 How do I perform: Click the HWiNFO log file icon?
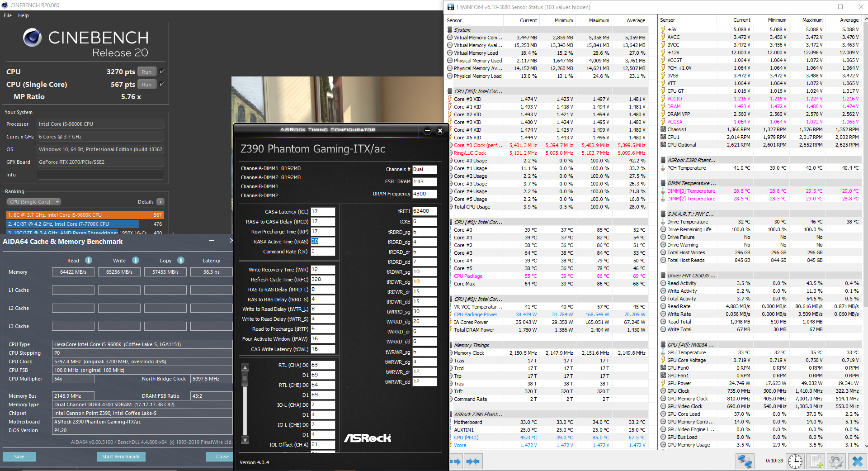816,461
